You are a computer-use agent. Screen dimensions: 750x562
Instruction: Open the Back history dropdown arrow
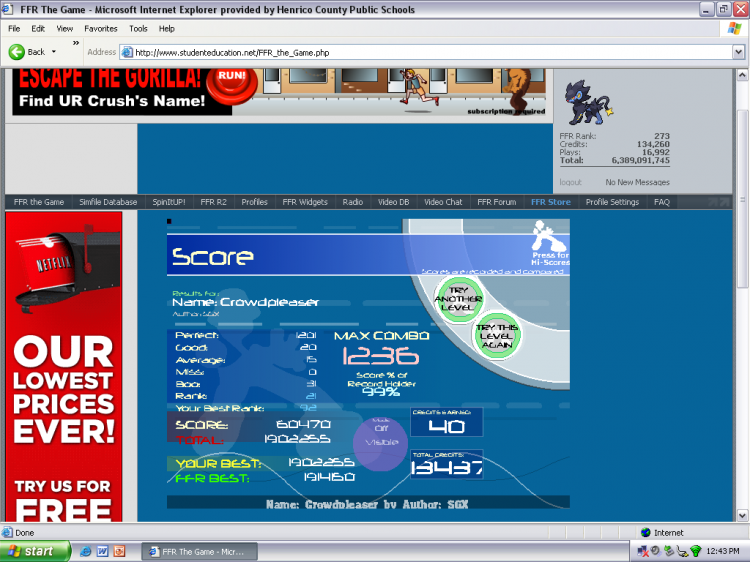[x=54, y=52]
